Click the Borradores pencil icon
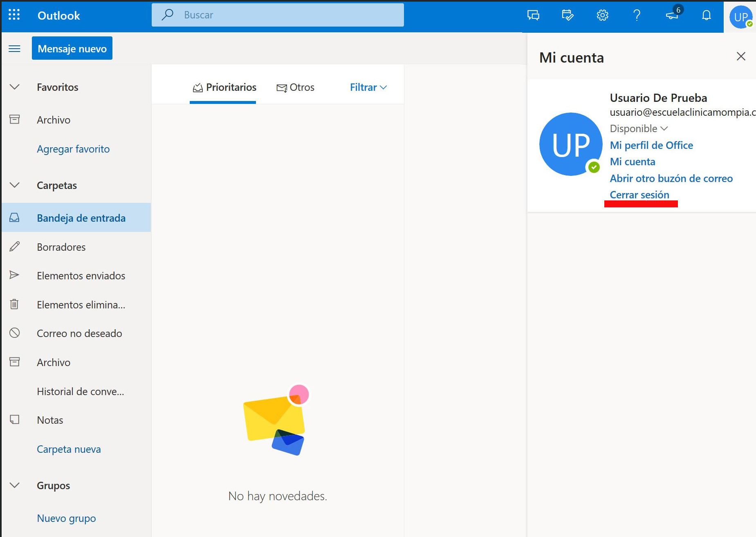This screenshot has height=537, width=756. pos(14,246)
